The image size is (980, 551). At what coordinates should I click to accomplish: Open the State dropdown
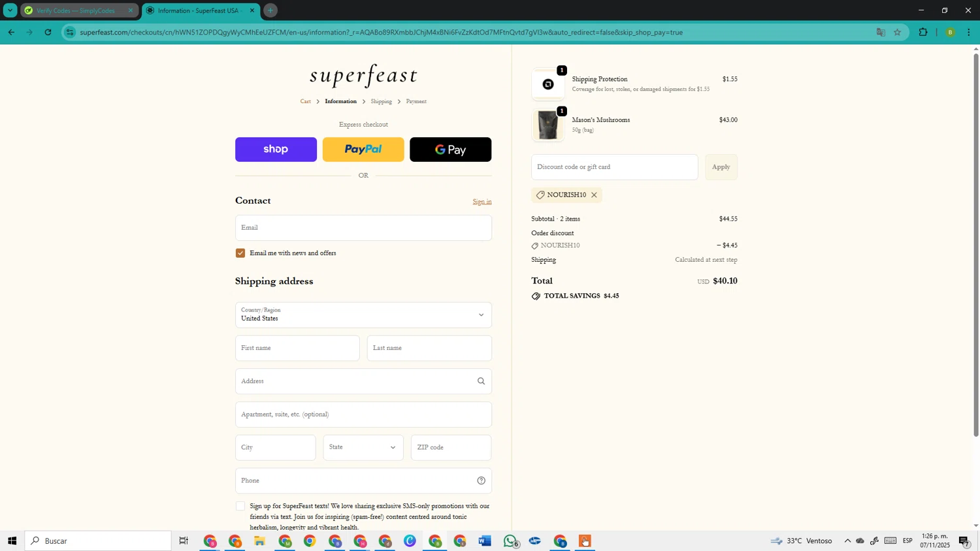pos(363,448)
